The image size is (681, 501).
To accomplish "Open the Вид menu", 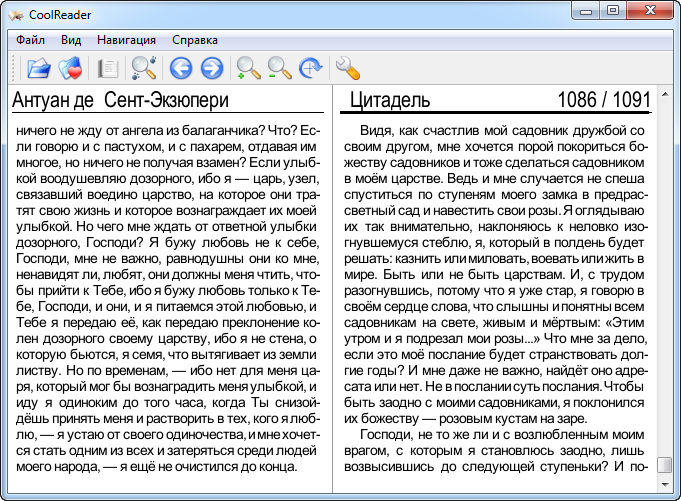I will (71, 40).
